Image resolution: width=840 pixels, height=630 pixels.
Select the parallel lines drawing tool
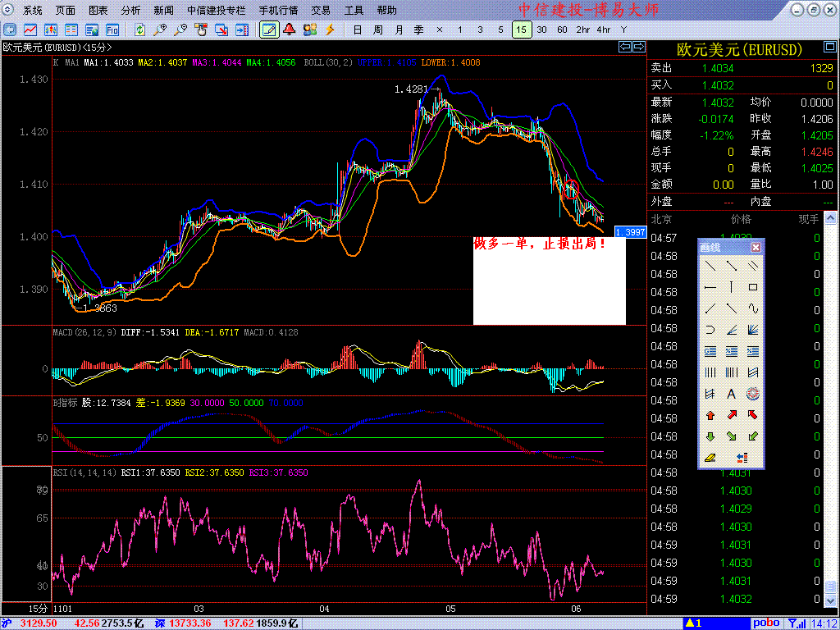(753, 265)
